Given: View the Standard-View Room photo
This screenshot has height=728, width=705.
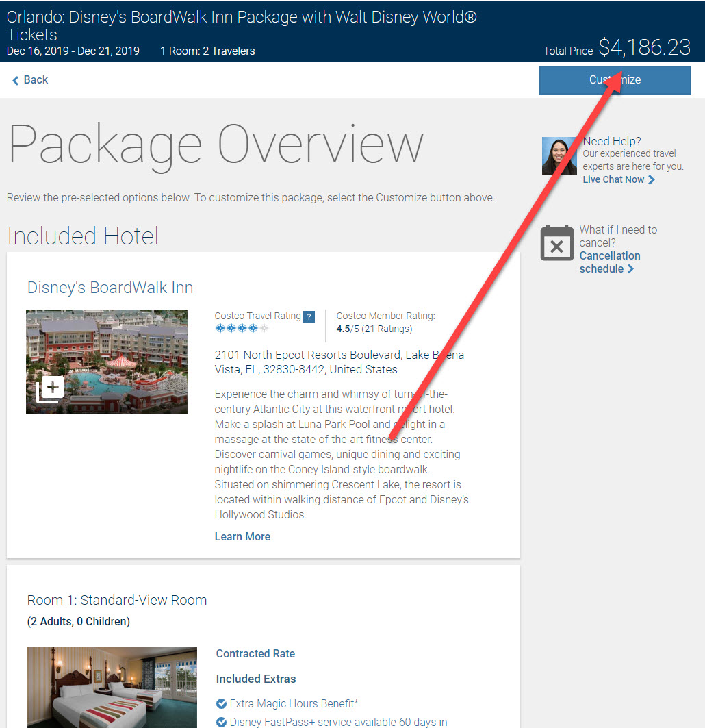Looking at the screenshot, I should click(112, 687).
